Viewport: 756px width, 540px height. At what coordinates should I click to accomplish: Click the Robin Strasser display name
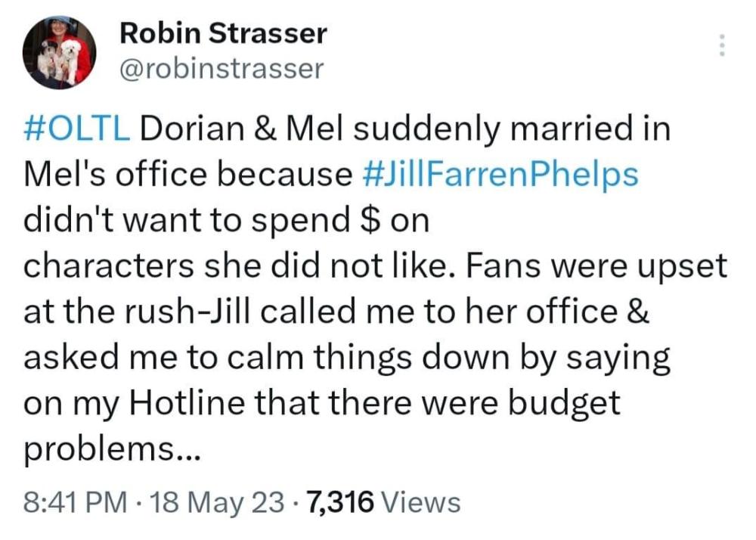pyautogui.click(x=223, y=33)
